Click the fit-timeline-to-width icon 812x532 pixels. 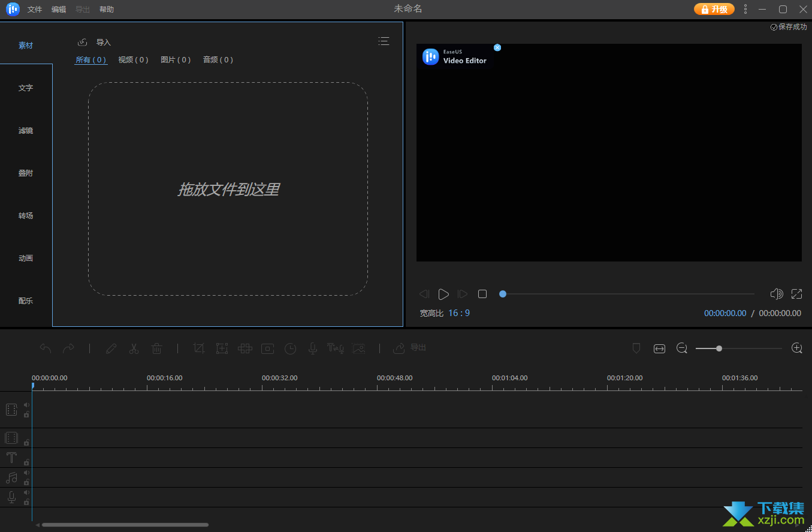coord(659,348)
